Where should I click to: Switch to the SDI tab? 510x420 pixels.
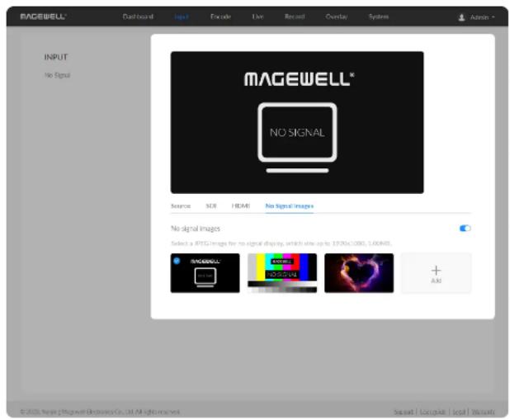[x=211, y=206]
